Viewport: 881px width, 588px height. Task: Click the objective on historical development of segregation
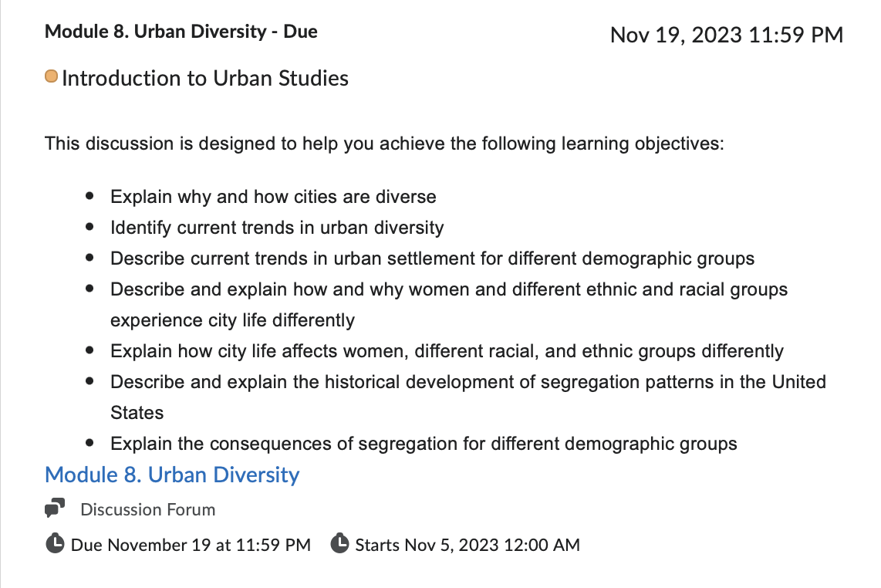coord(468,397)
